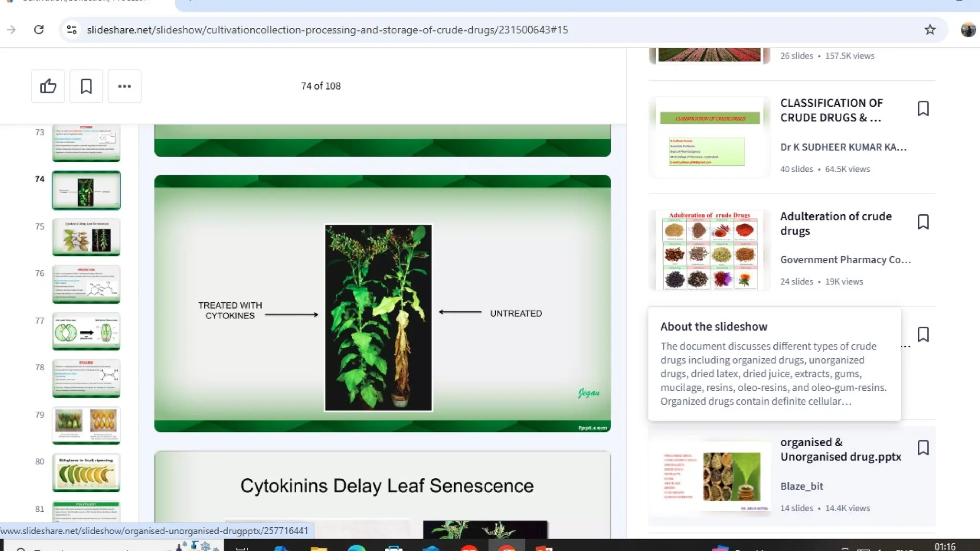Click Adulteration of crude Drugs thumbnail image
The height and width of the screenshot is (551, 980).
coord(710,250)
